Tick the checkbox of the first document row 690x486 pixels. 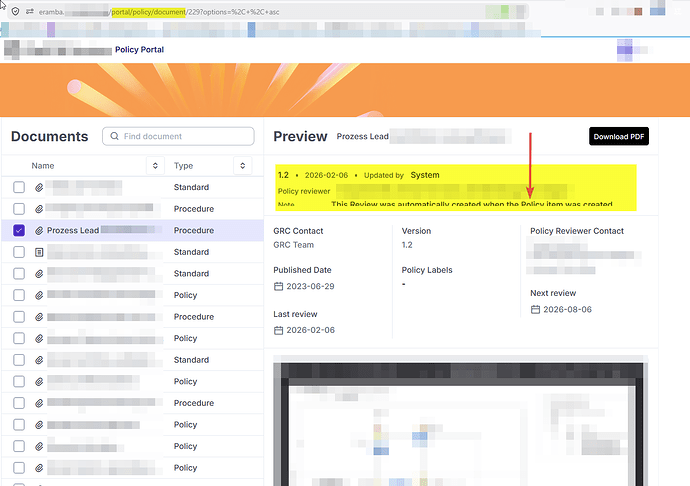click(19, 187)
